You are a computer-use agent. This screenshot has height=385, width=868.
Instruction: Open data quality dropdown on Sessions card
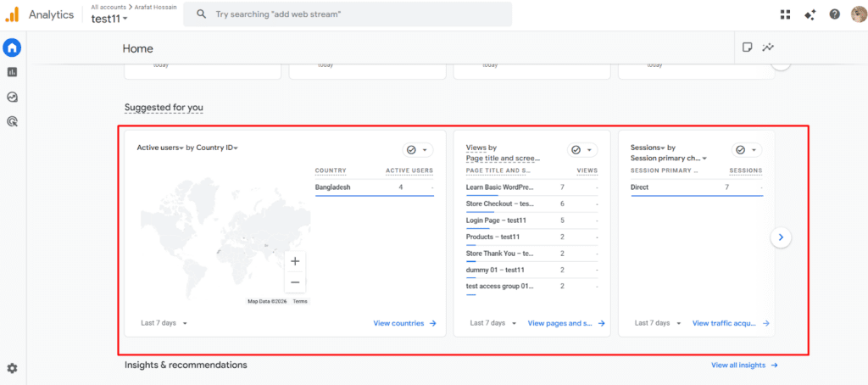click(747, 150)
